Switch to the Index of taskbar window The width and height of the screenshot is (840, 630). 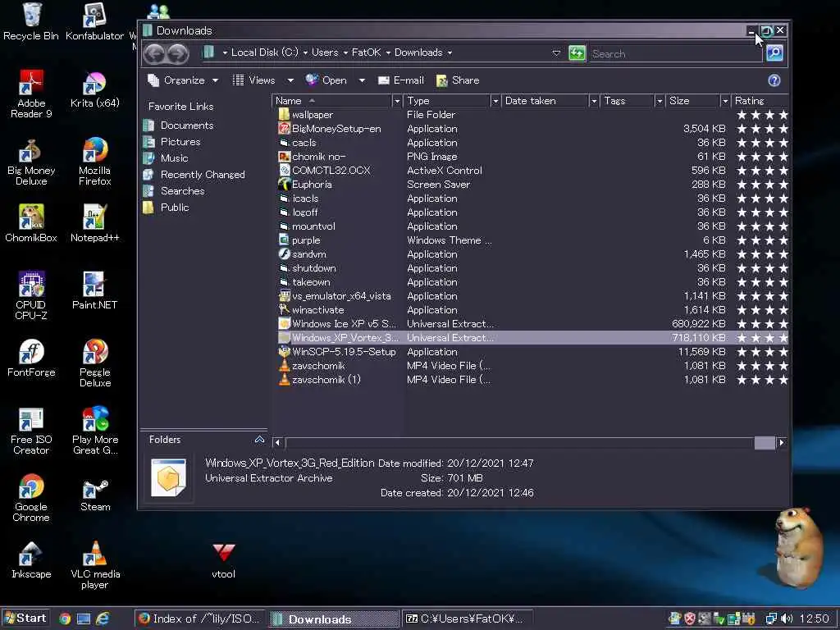point(199,619)
